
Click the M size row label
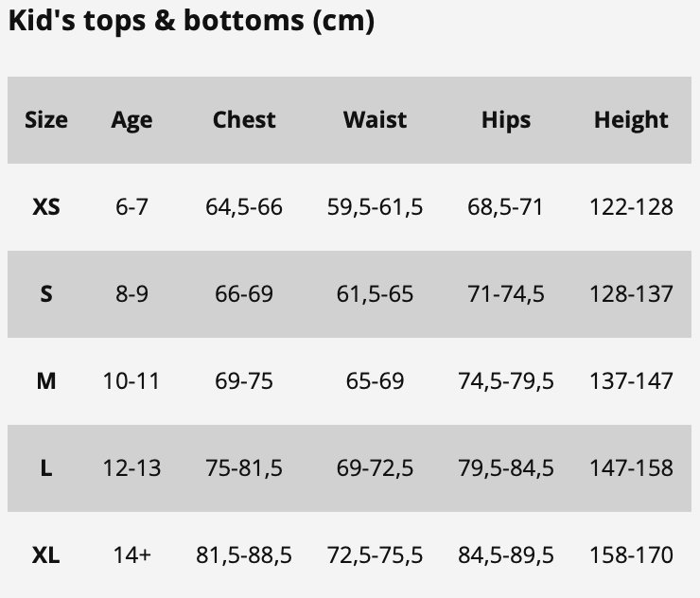(x=46, y=380)
